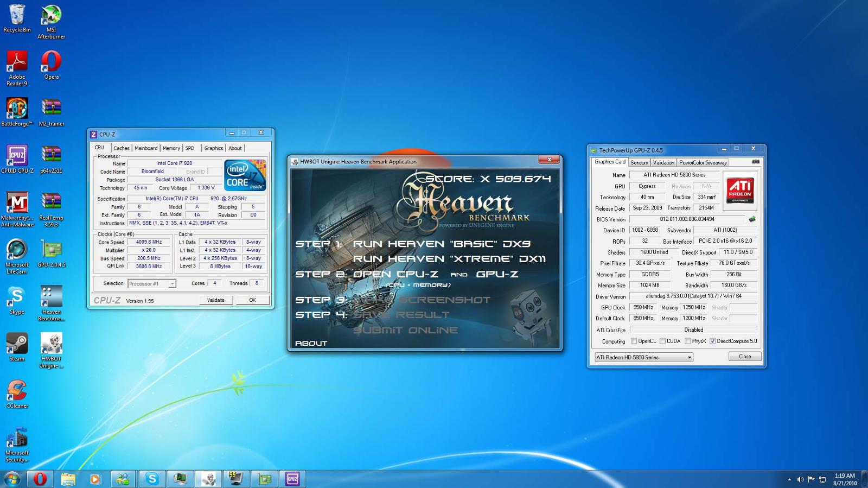Toggle the OpenCL checkbox in GPU-Z
Image resolution: width=868 pixels, height=488 pixels.
click(634, 341)
